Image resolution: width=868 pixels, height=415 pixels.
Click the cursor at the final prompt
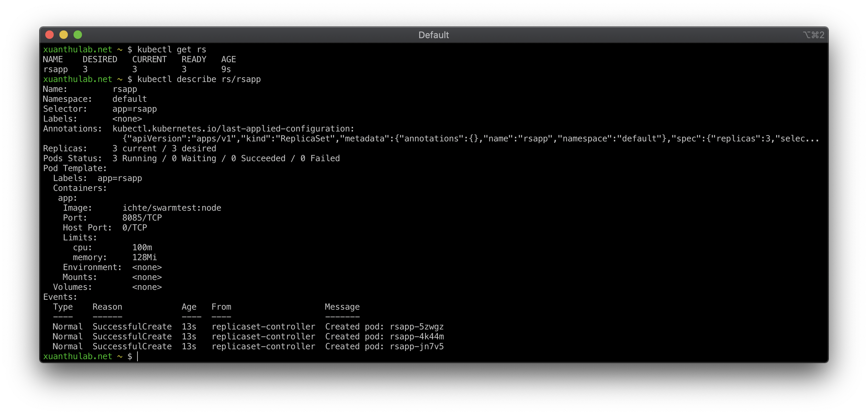137,356
